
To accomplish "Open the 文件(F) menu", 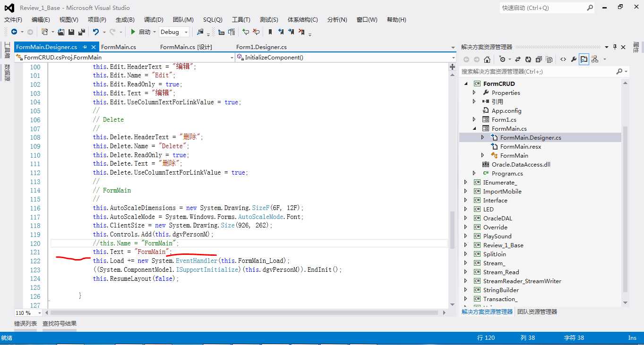I will pos(13,19).
